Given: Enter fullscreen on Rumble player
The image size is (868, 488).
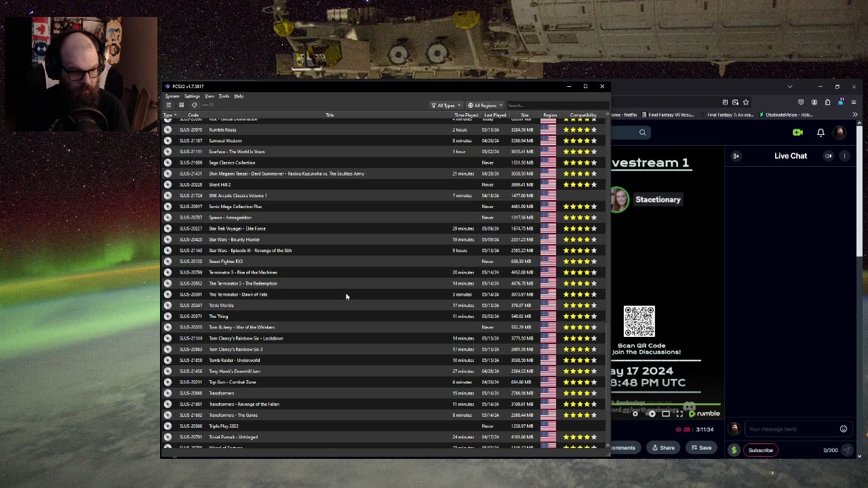Looking at the screenshot, I should pos(679,413).
